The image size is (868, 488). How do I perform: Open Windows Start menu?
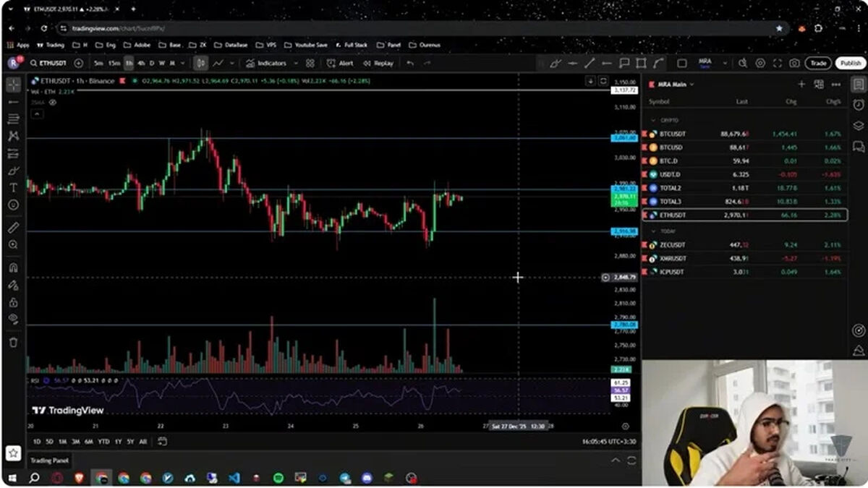point(12,478)
